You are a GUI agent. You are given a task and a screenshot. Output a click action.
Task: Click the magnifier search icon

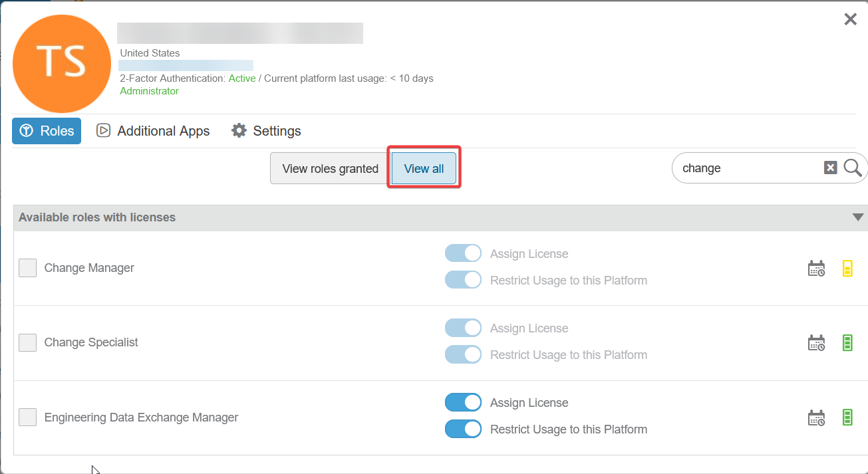pos(853,168)
